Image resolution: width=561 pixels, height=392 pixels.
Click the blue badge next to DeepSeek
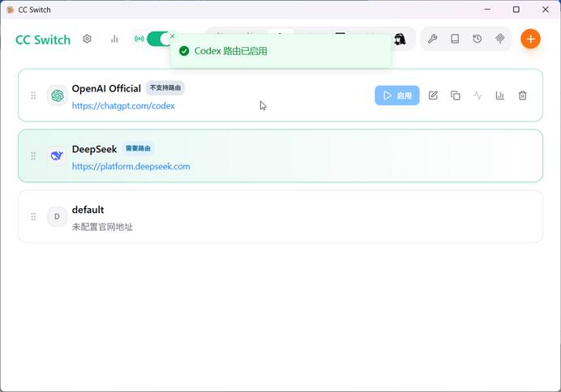(138, 149)
